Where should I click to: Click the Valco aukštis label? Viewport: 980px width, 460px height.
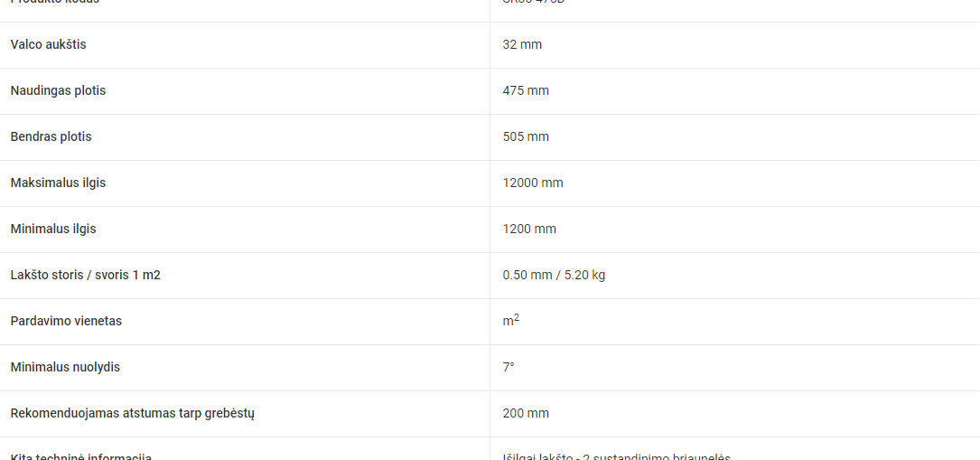pos(48,44)
